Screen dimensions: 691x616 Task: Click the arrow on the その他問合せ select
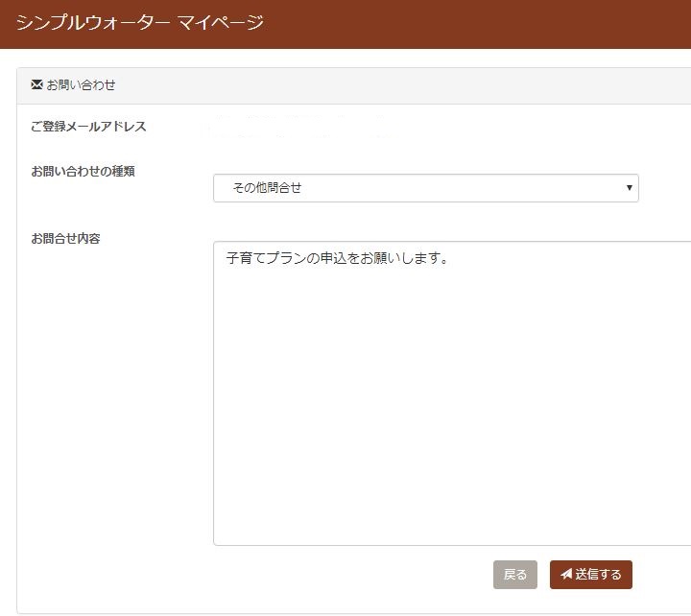[629, 188]
